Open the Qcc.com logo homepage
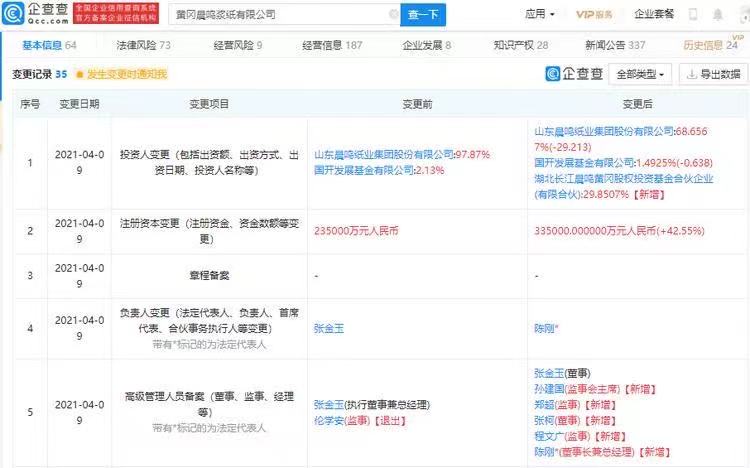This screenshot has width=750, height=468. coord(35,14)
